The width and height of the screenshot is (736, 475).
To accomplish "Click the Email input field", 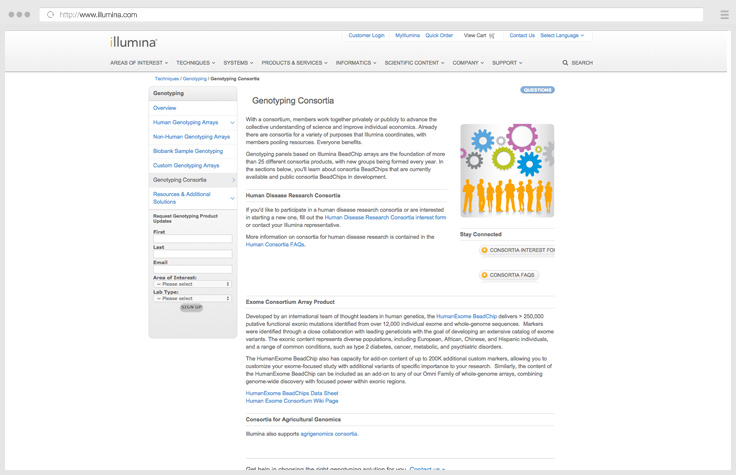I will pos(192,269).
